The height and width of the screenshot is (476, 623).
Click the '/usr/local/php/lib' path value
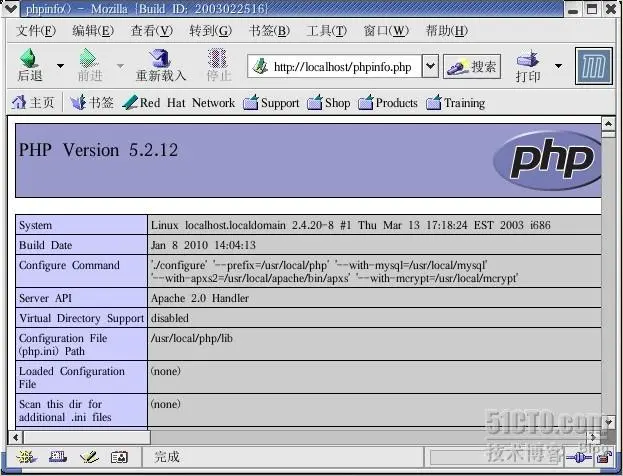point(192,339)
